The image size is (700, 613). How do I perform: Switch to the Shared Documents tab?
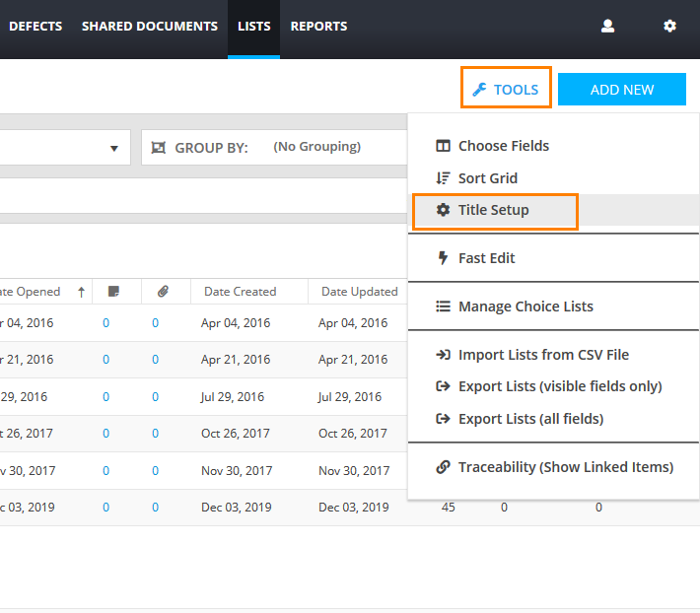pyautogui.click(x=150, y=27)
